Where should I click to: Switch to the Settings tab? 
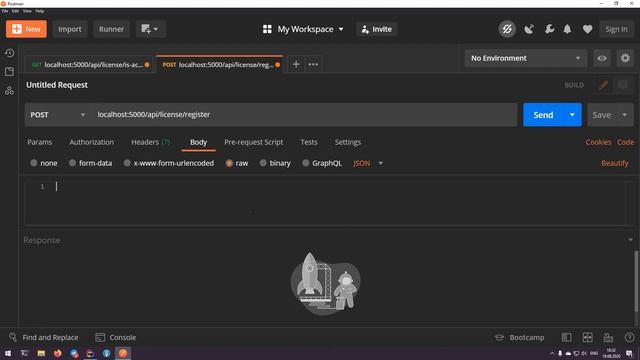point(348,142)
